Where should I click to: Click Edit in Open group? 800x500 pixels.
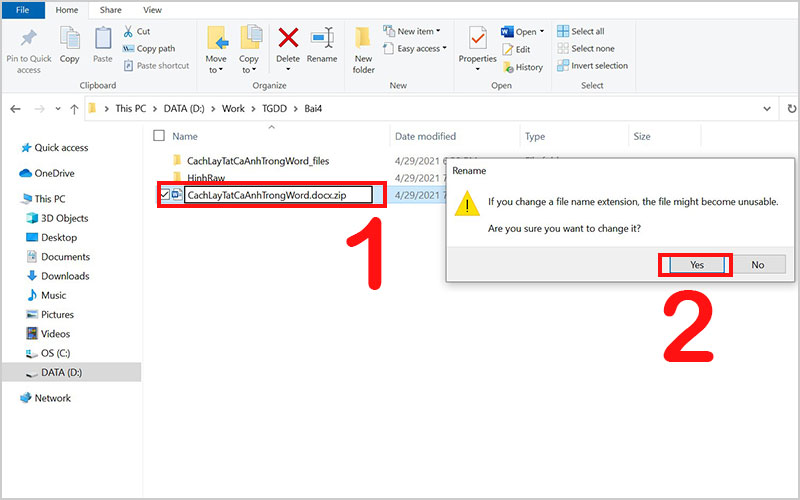(x=516, y=49)
